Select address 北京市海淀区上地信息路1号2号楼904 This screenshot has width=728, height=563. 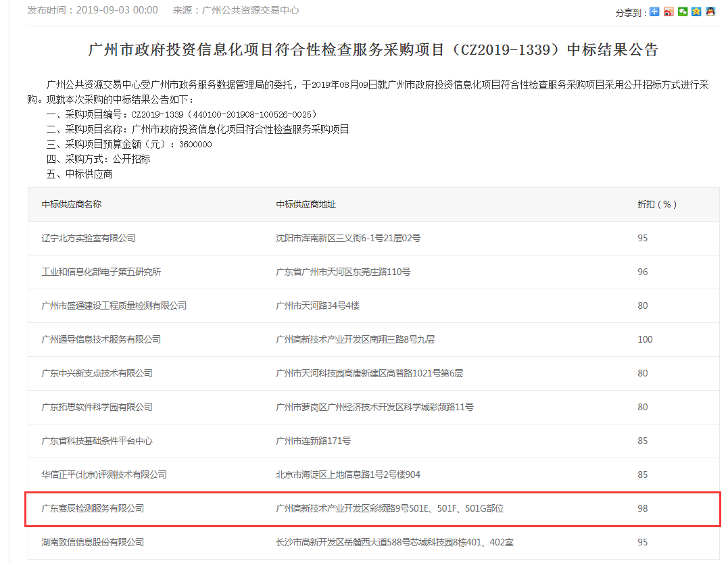point(348,475)
